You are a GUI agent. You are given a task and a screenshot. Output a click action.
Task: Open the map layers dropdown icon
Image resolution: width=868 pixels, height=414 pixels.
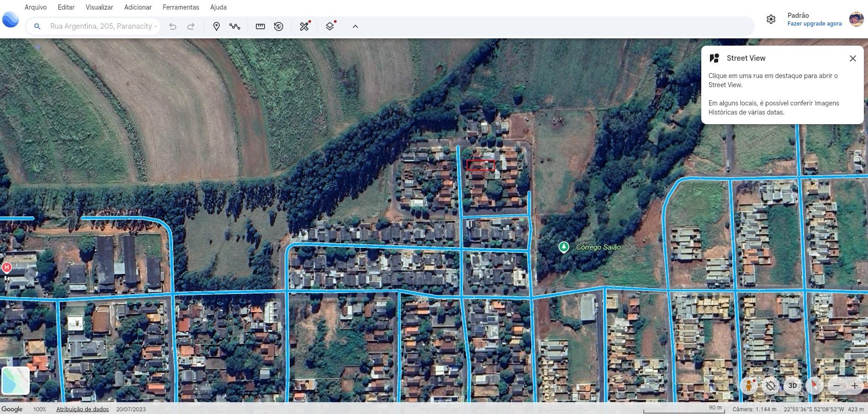click(x=330, y=26)
